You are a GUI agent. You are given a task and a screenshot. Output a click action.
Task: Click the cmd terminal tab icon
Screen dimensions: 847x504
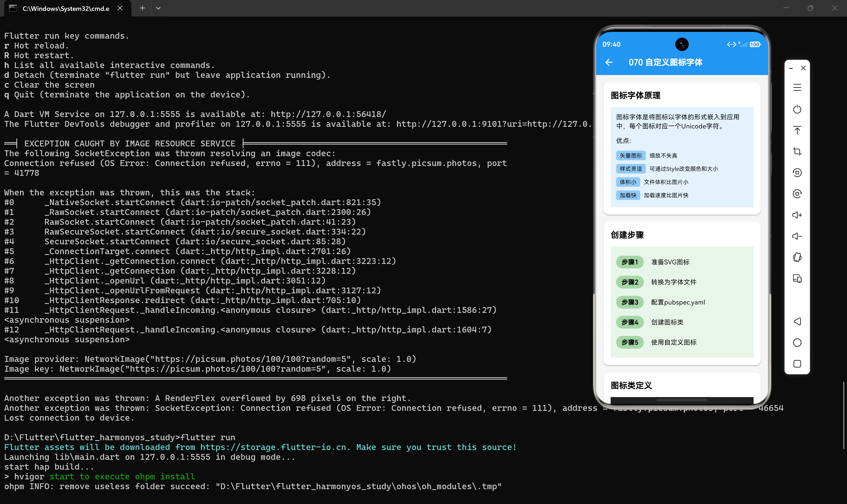13,8
